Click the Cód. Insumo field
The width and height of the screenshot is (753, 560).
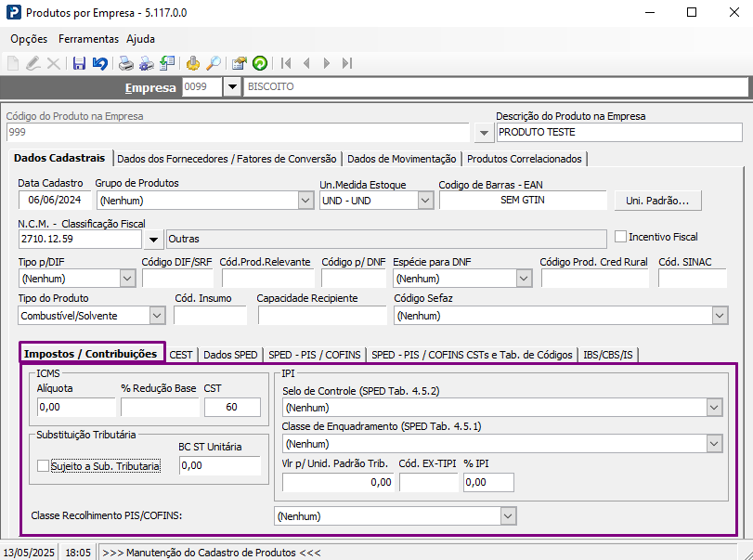211,316
